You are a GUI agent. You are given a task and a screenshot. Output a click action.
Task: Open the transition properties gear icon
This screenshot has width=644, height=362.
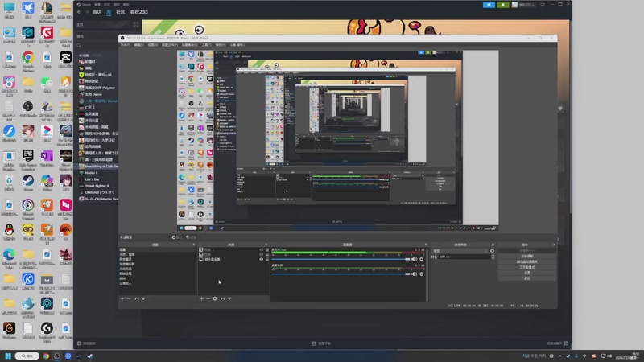click(492, 251)
